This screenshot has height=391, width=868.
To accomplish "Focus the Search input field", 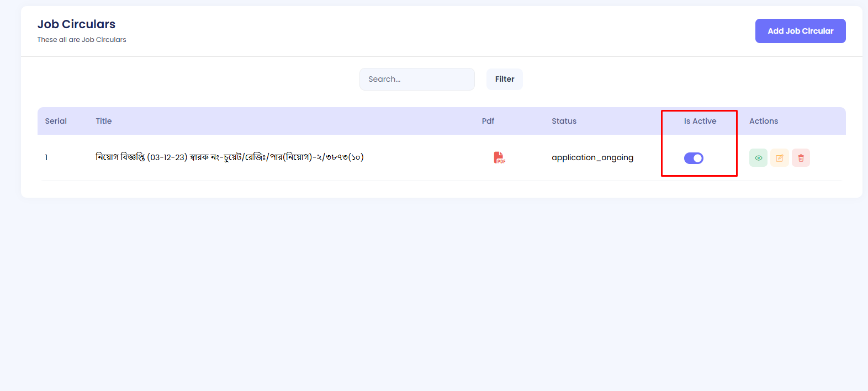I will pyautogui.click(x=417, y=79).
